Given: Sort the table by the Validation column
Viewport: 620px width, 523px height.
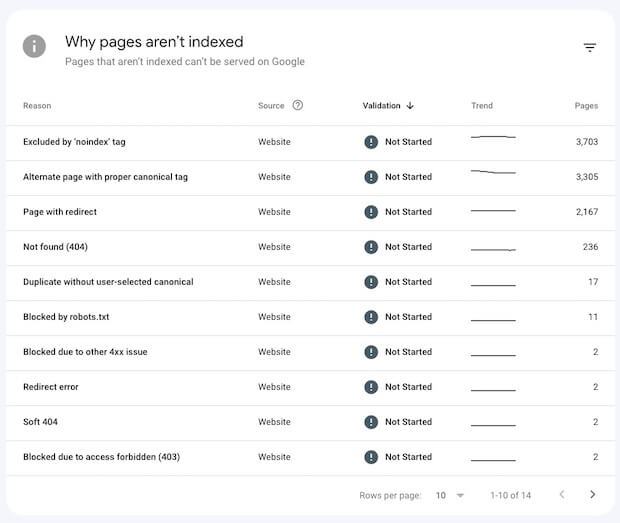Looking at the screenshot, I should tap(381, 106).
